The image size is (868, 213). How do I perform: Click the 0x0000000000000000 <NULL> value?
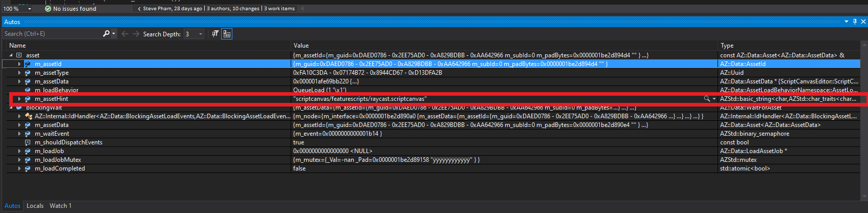click(x=333, y=151)
